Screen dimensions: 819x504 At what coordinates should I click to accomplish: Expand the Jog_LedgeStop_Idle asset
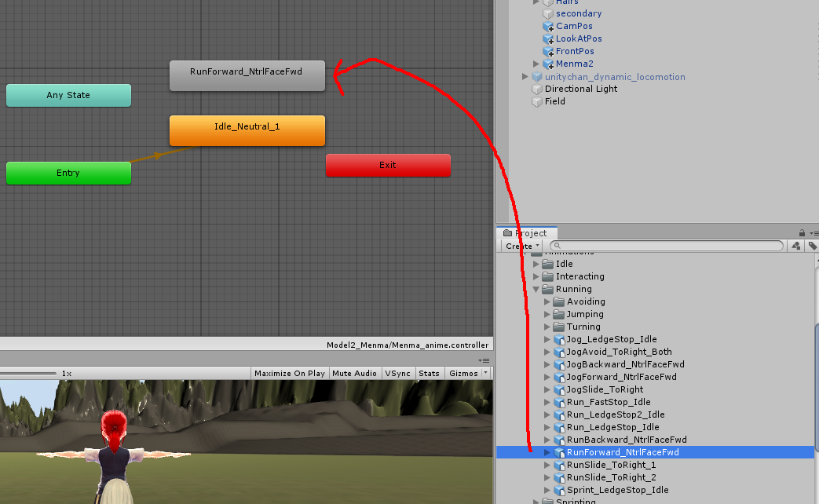click(x=547, y=339)
